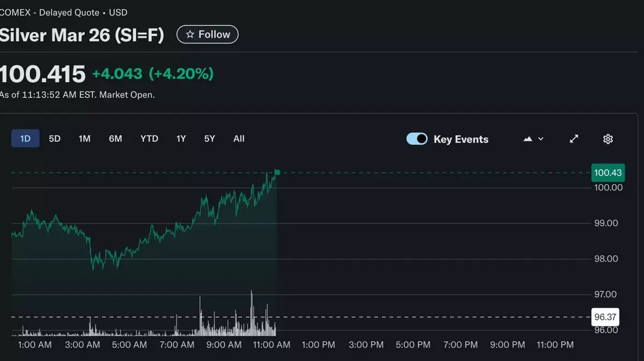The image size is (644, 361).
Task: Show the All time range
Action: (239, 139)
